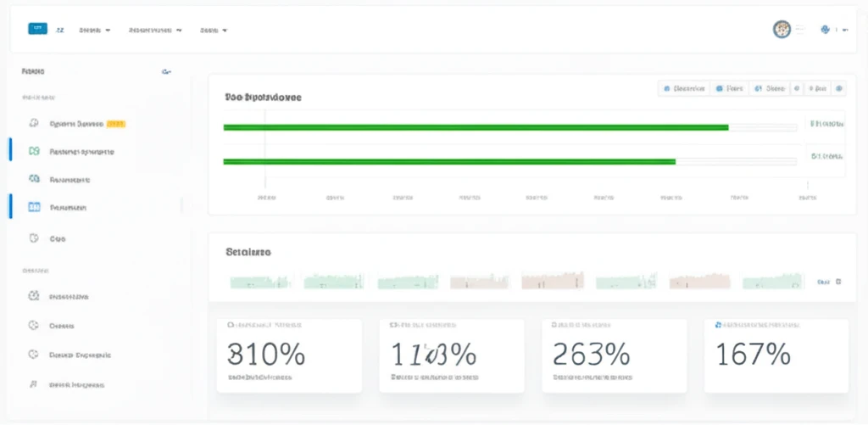Open the user avatar profile picture
868x425 pixels.
coord(782,30)
